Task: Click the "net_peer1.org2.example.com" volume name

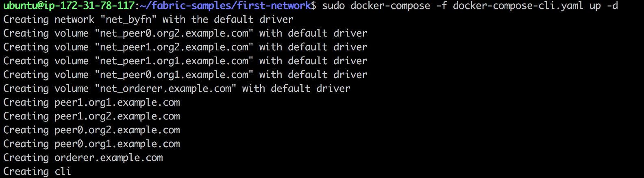Action: pyautogui.click(x=174, y=47)
